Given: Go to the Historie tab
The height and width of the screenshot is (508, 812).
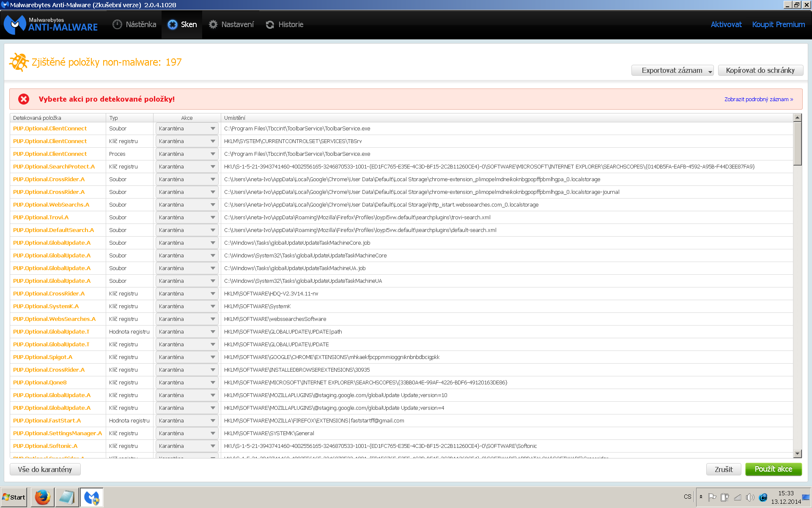Looking at the screenshot, I should point(284,25).
